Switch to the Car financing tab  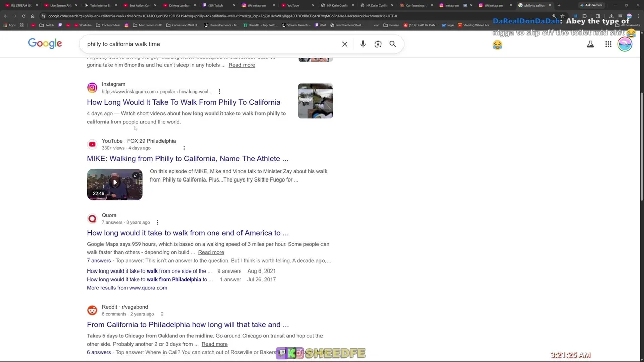pyautogui.click(x=415, y=5)
